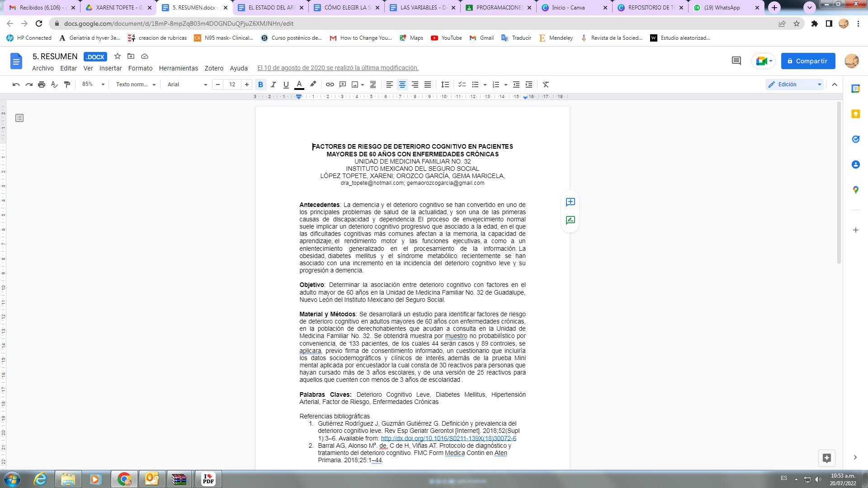Screen dimensions: 868x488
Task: Print the document via toolbar
Action: coord(42,84)
